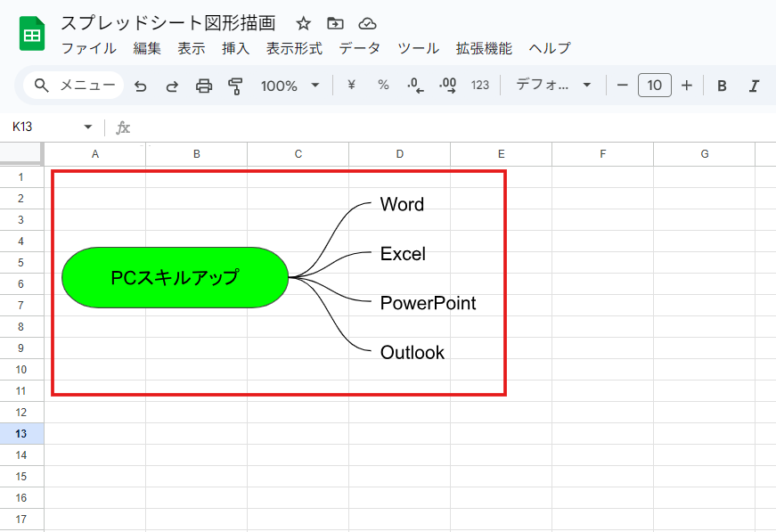
Task: Select column A header
Action: [x=95, y=154]
